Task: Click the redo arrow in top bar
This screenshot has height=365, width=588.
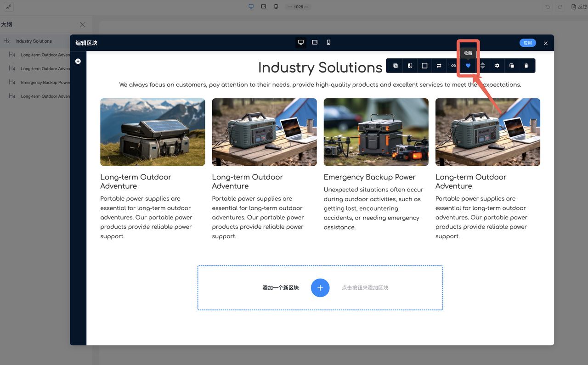Action: pos(560,7)
